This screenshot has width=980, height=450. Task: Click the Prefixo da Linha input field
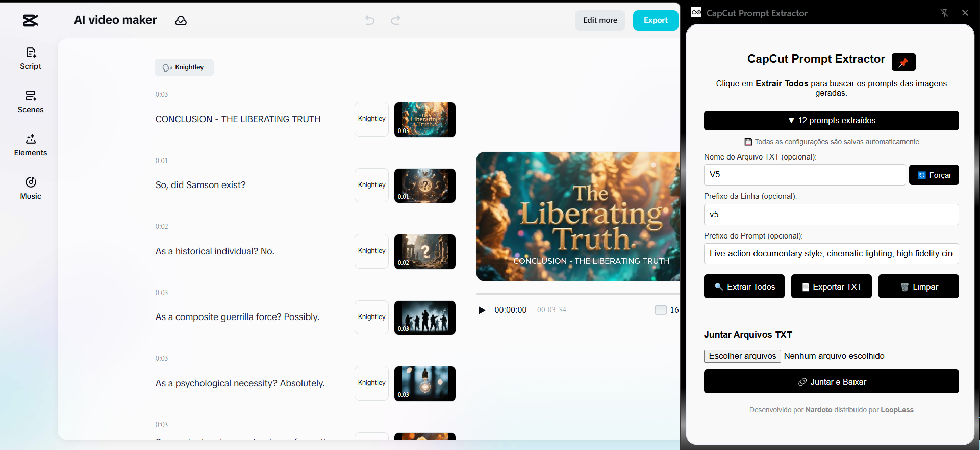click(831, 215)
